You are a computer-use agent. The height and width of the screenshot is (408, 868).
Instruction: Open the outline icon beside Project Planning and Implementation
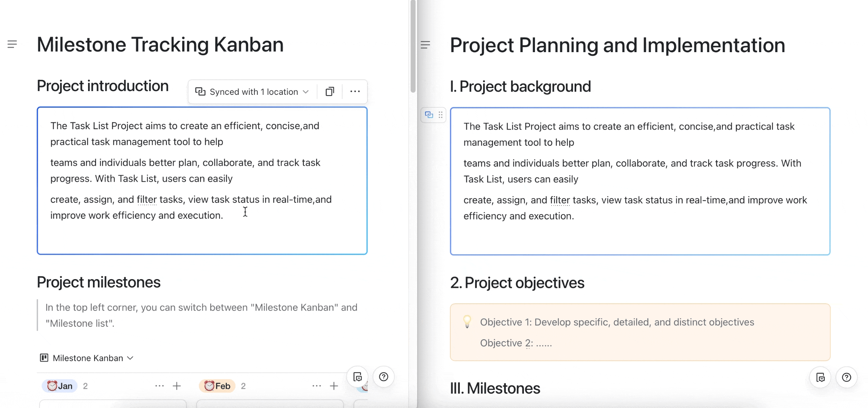click(425, 45)
